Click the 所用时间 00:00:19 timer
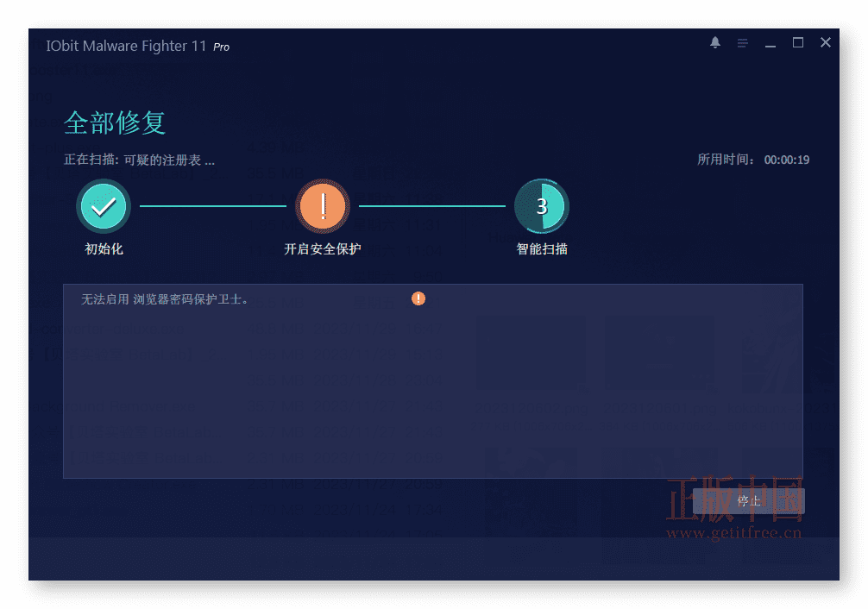The image size is (868, 609). [753, 160]
